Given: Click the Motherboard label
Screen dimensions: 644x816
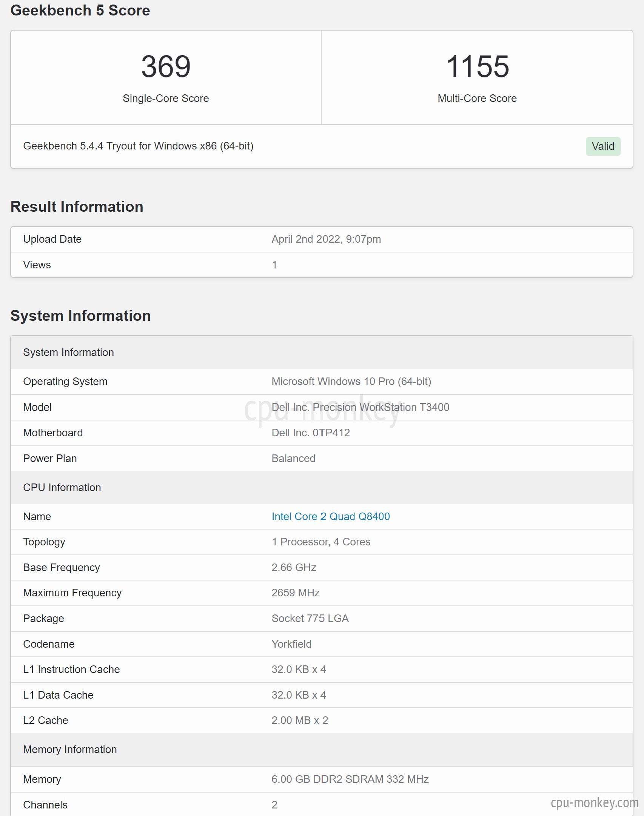Looking at the screenshot, I should [x=53, y=433].
